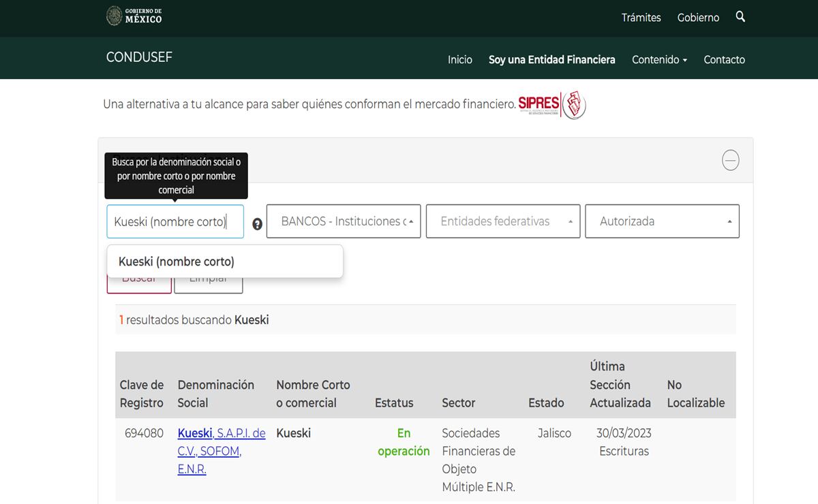Viewport: 818px width, 504px height.
Task: Click the Gobierno de México logo
Action: click(134, 18)
